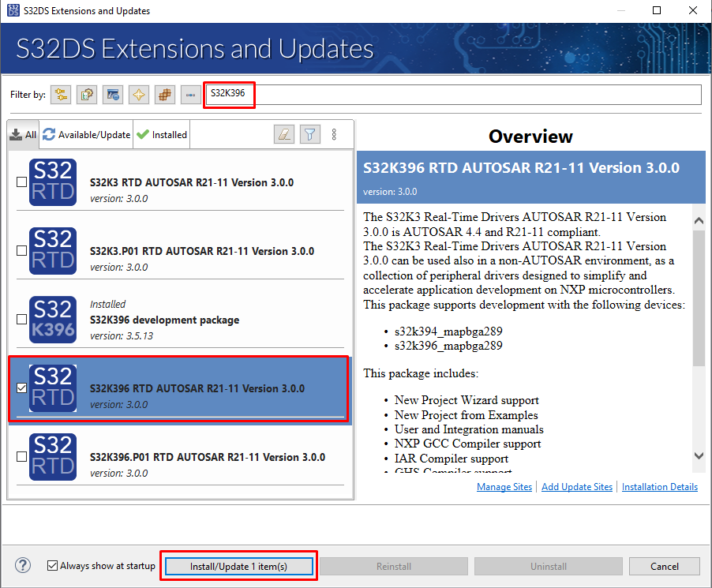712x588 pixels.
Task: Click the S32 K396 development package icon
Action: pyautogui.click(x=53, y=319)
